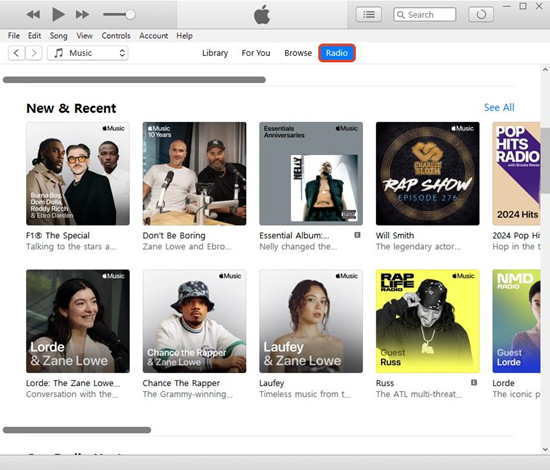This screenshot has width=550, height=470.
Task: Open the Up Next list icon
Action: click(369, 14)
